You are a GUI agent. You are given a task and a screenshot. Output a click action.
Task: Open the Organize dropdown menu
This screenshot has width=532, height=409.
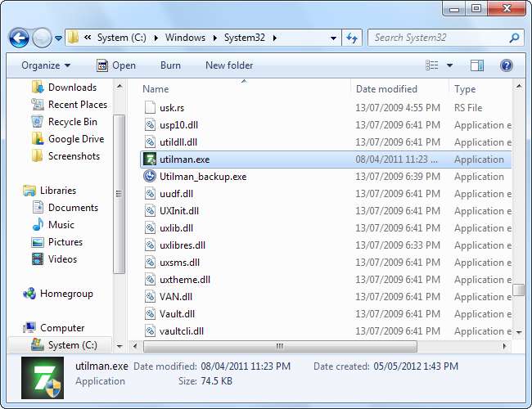click(x=46, y=65)
